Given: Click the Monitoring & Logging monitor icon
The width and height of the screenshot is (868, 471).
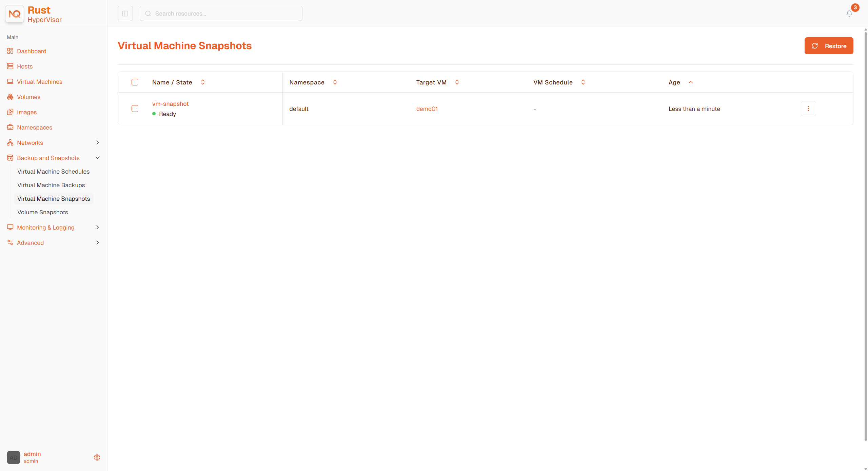Looking at the screenshot, I should (x=10, y=227).
